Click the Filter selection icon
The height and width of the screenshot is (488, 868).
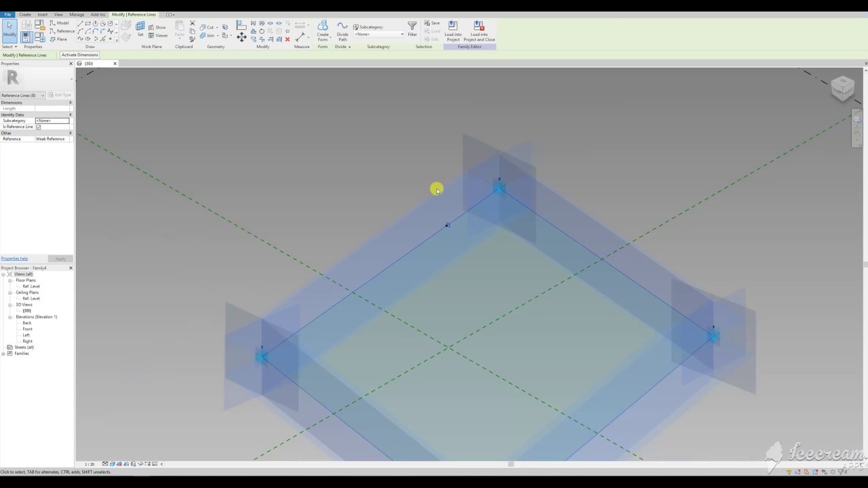coord(412,28)
